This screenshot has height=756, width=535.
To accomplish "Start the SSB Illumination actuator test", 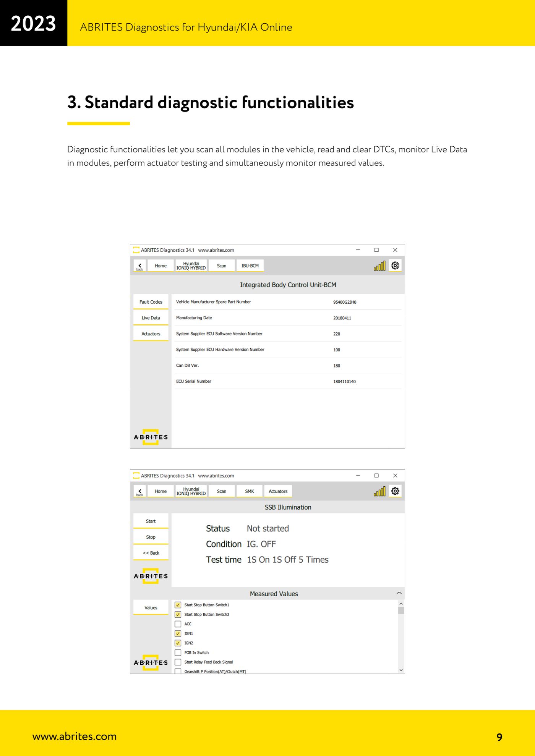I will pyautogui.click(x=151, y=521).
